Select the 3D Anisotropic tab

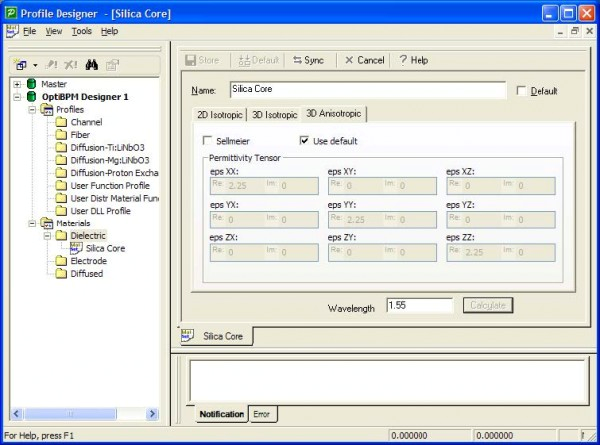pos(334,114)
